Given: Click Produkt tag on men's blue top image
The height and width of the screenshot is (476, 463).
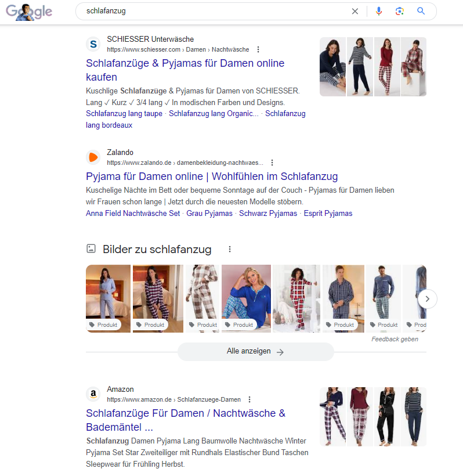Looking at the screenshot, I should pos(384,325).
